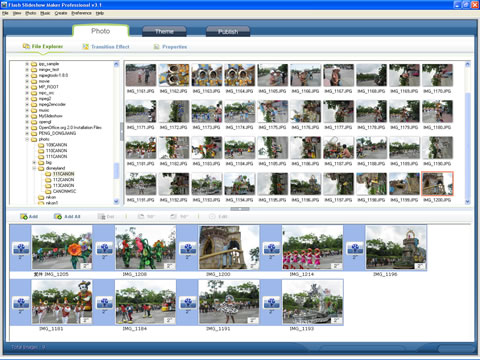Click the 111CANON folder icon under disneyland
Image resolution: width=480 pixels, height=360 pixels.
(48, 174)
